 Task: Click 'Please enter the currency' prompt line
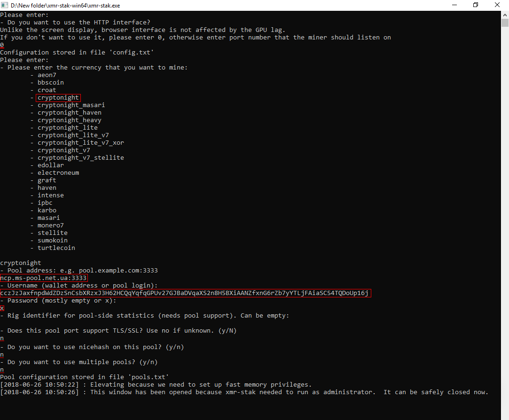point(94,68)
